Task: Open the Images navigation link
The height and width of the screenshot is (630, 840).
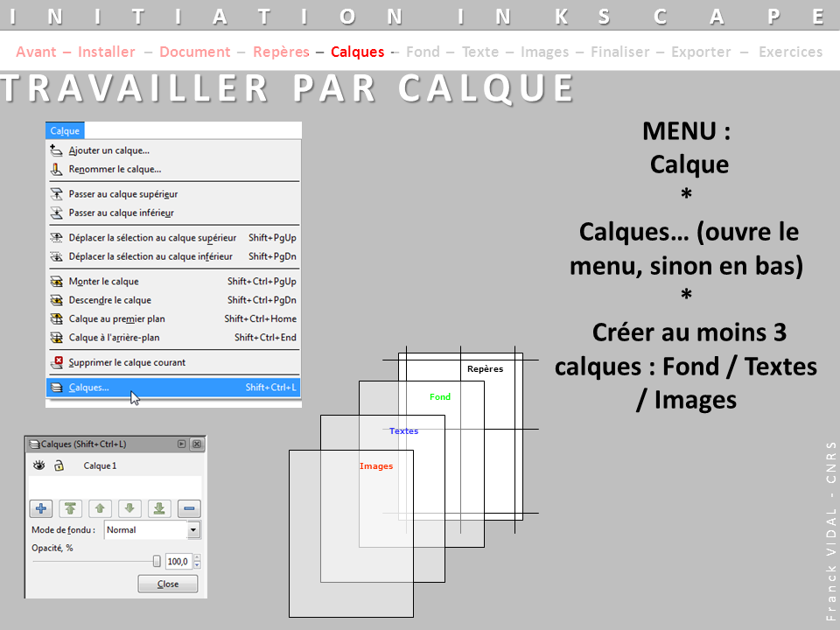Action: [x=545, y=52]
